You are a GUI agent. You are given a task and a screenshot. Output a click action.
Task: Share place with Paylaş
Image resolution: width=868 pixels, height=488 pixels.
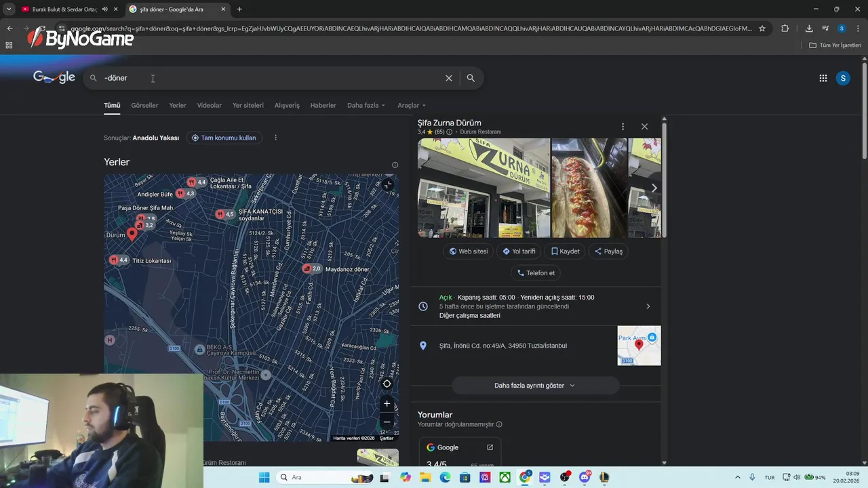609,251
